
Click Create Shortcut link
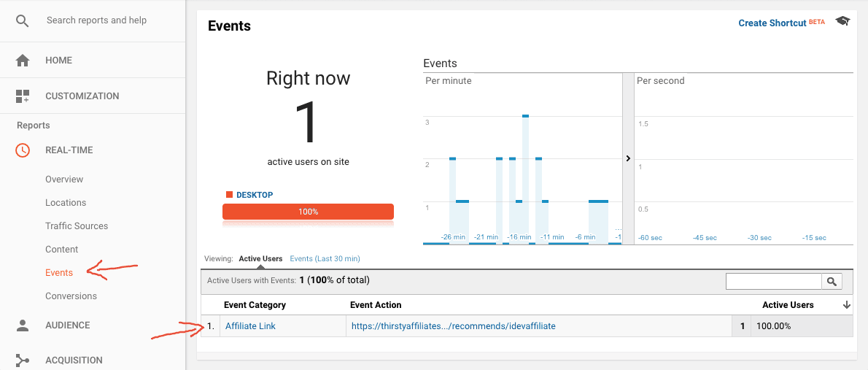pyautogui.click(x=772, y=23)
